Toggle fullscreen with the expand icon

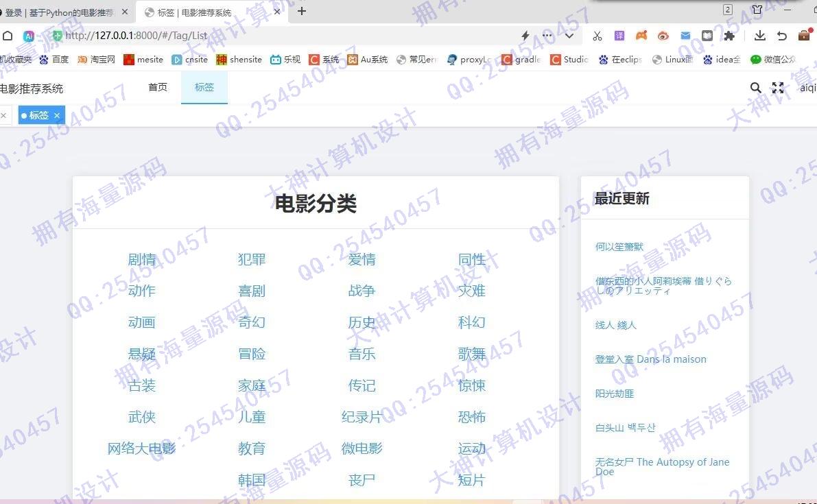pos(778,88)
